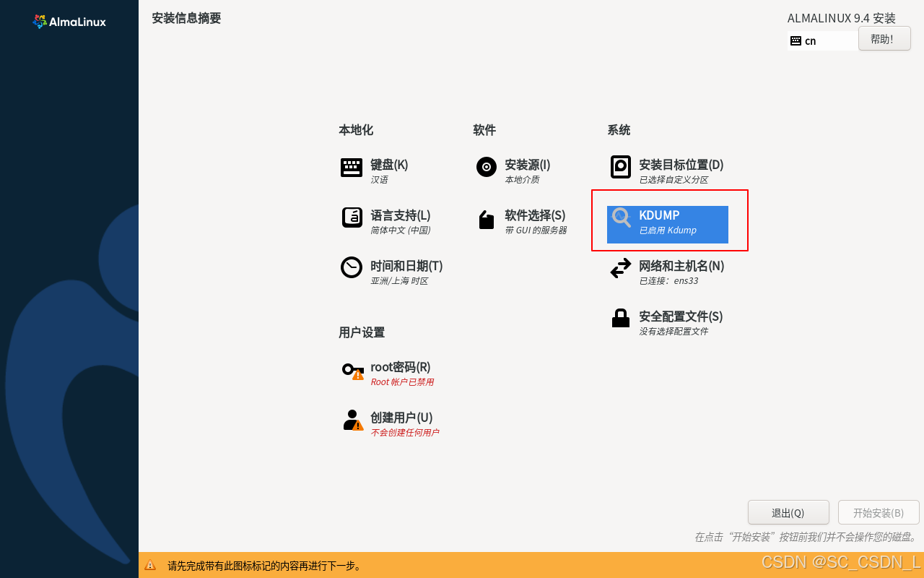Click the 开始安装(B) button

[879, 512]
